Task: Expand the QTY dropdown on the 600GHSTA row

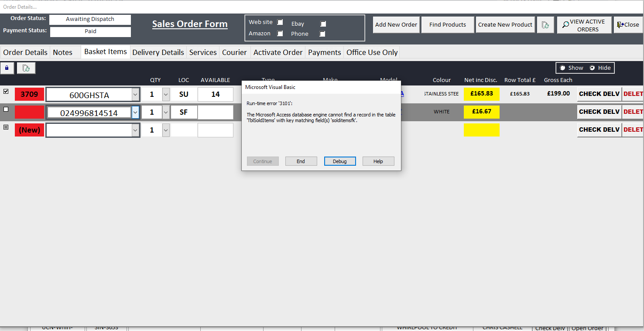Action: [x=166, y=95]
